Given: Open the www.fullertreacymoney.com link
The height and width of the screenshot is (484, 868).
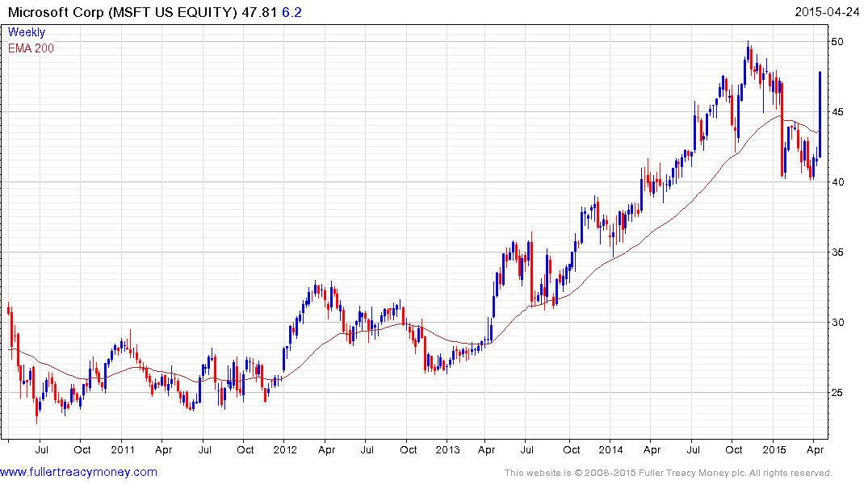Looking at the screenshot, I should tap(78, 472).
